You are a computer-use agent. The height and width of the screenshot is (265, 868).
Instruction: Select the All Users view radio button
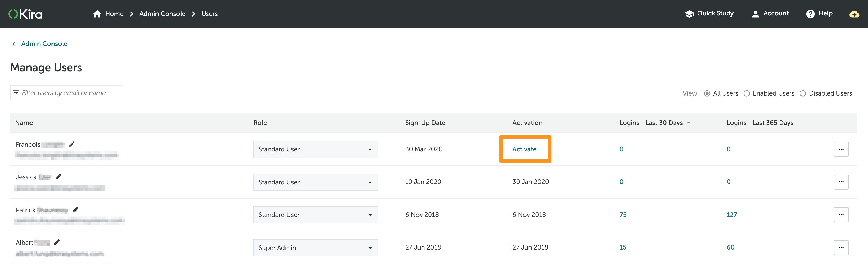[x=707, y=93]
